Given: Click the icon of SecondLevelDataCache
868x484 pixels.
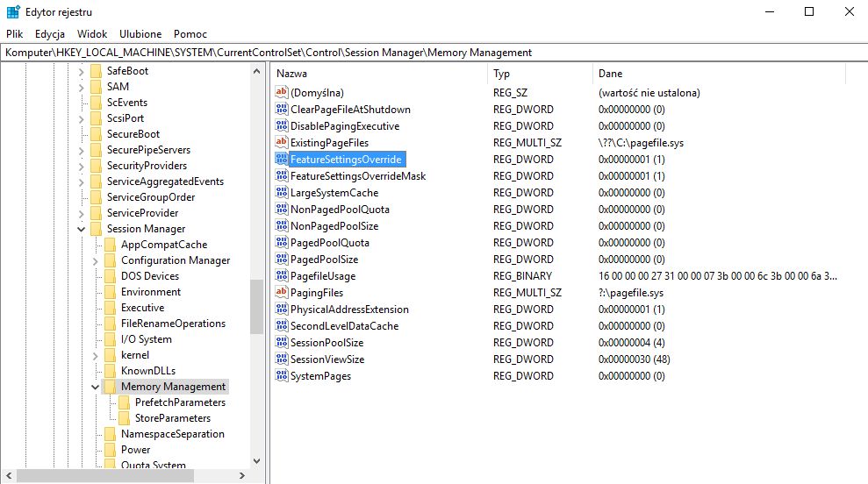Looking at the screenshot, I should click(281, 325).
